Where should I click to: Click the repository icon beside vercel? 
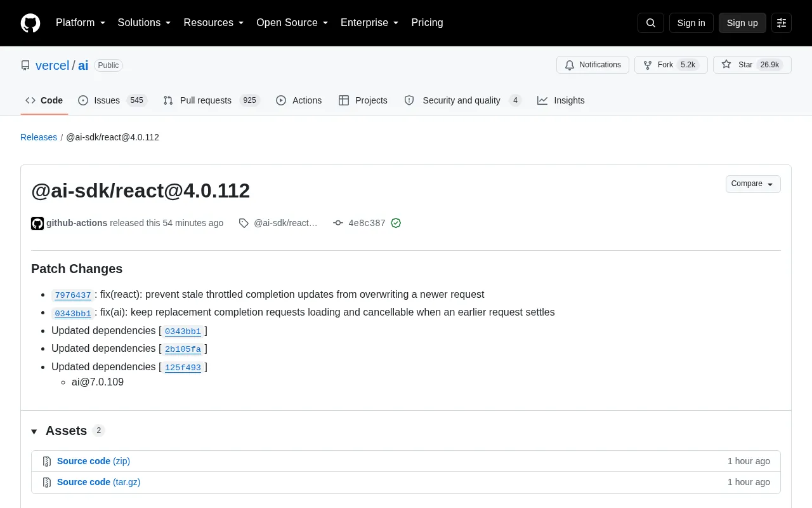(x=25, y=65)
